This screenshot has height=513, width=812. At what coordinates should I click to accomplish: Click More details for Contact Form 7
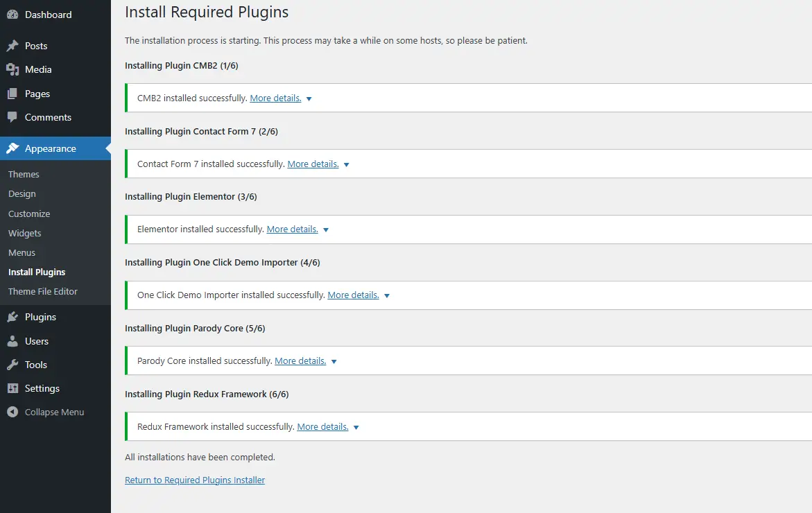(x=313, y=164)
